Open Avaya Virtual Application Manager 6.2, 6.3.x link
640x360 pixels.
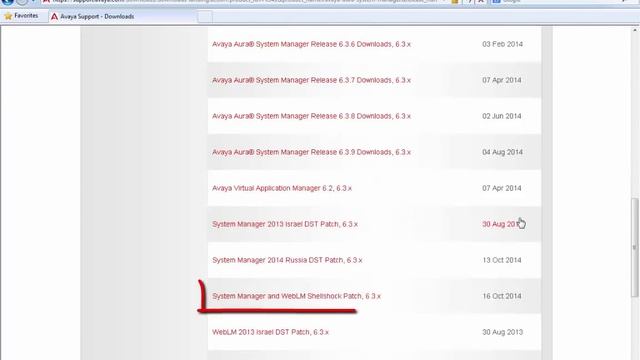tap(282, 188)
